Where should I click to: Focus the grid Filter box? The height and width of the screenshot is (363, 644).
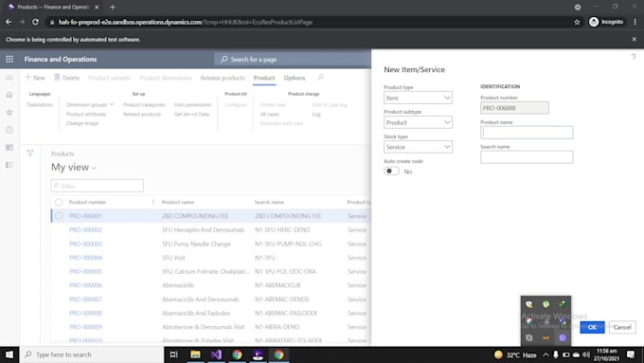[x=98, y=186]
